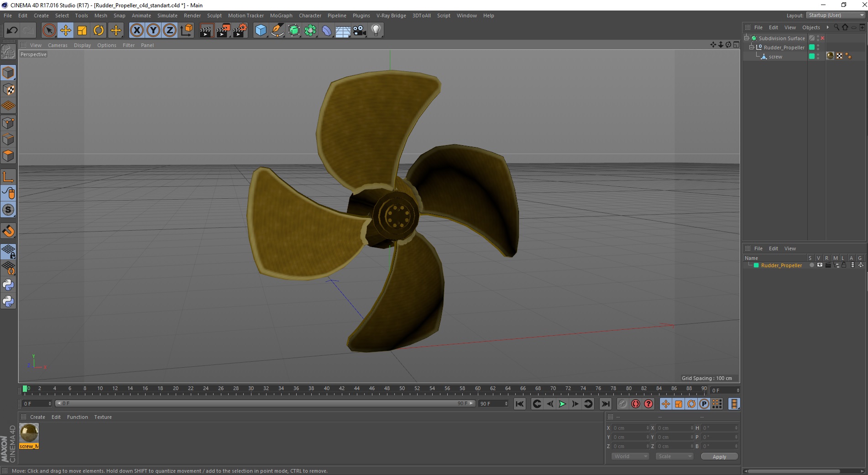Open viewport Display menu
The height and width of the screenshot is (475, 868).
click(x=82, y=45)
